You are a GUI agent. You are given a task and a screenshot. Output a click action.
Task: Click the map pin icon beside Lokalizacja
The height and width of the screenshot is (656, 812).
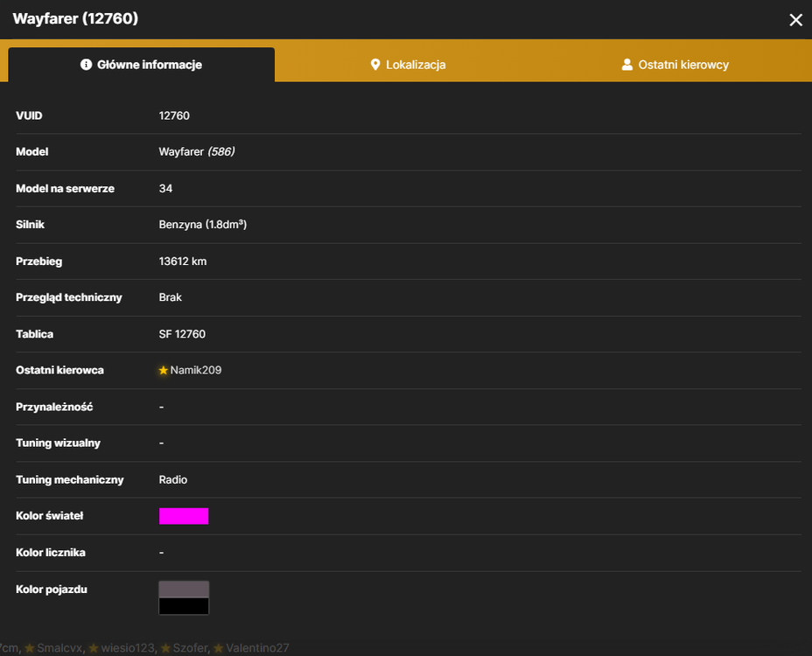tap(375, 65)
